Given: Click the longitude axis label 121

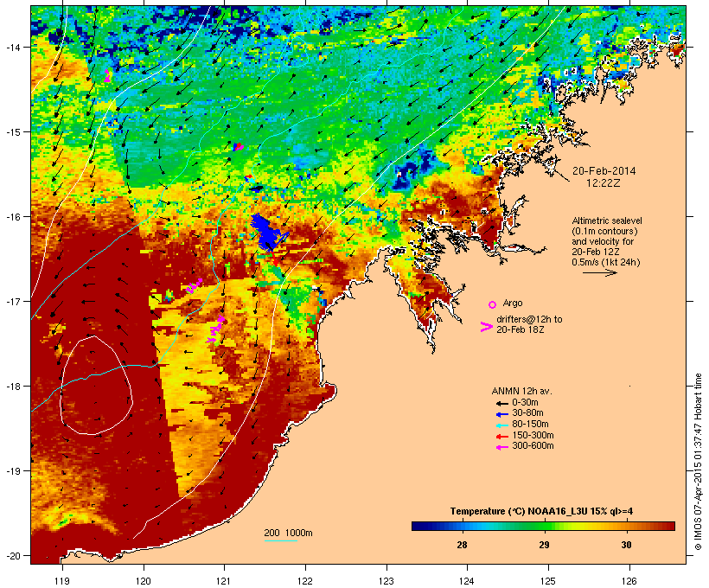Looking at the screenshot, I should [224, 581].
